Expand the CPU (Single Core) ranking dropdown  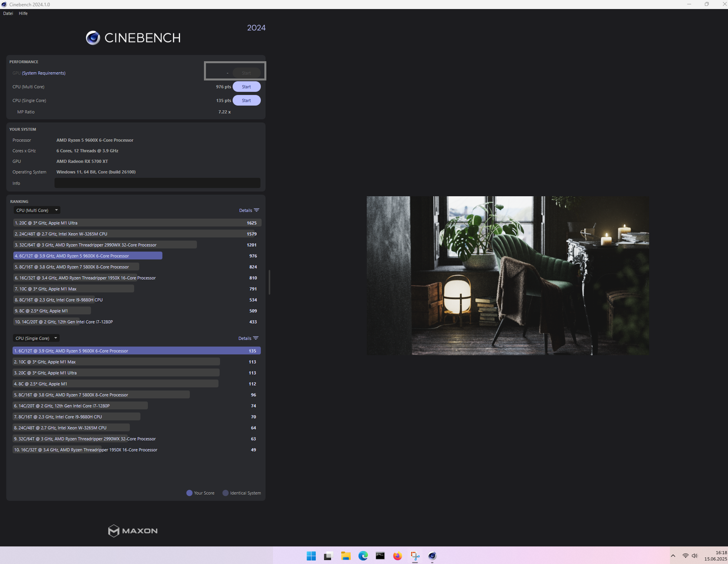[x=36, y=338]
